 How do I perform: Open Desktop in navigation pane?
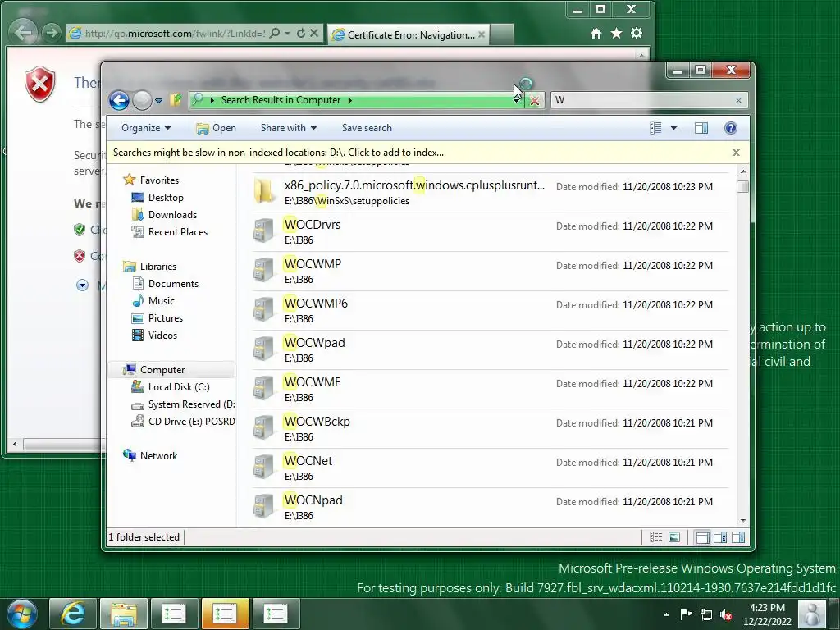(x=166, y=198)
